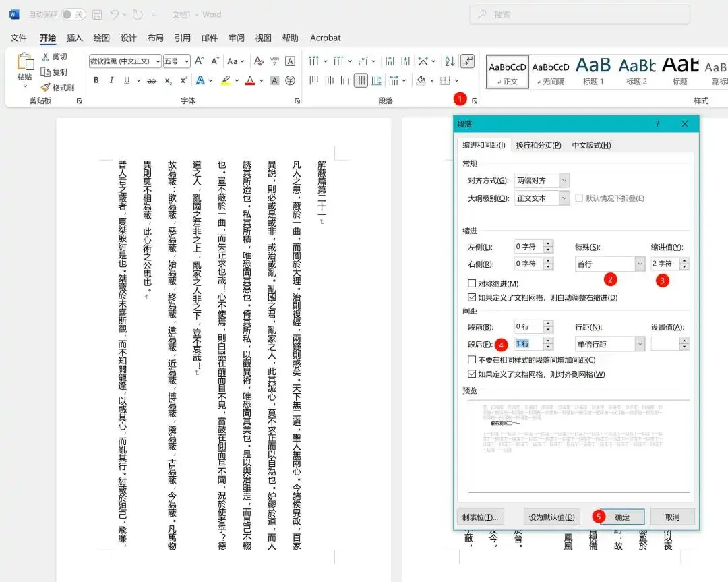Apply the 标题 1 heading style
728x582 pixels.
pyautogui.click(x=593, y=71)
